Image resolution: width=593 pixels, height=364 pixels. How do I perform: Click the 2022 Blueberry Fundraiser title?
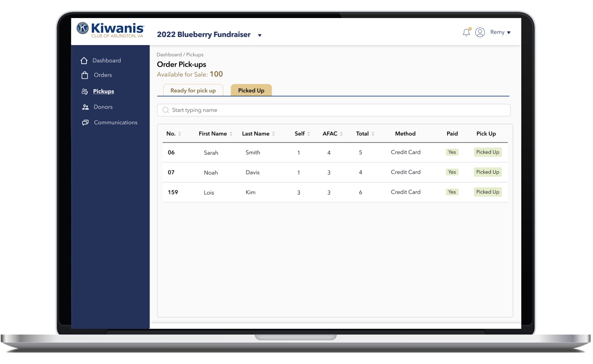point(204,34)
